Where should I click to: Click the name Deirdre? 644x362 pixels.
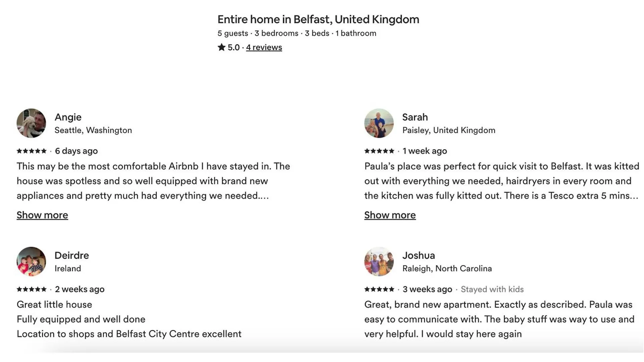click(x=72, y=255)
